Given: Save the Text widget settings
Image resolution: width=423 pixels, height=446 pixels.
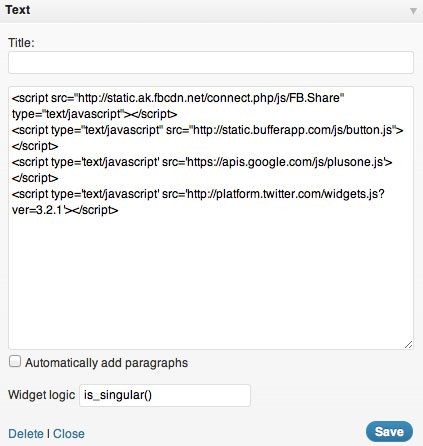Looking at the screenshot, I should 389,432.
